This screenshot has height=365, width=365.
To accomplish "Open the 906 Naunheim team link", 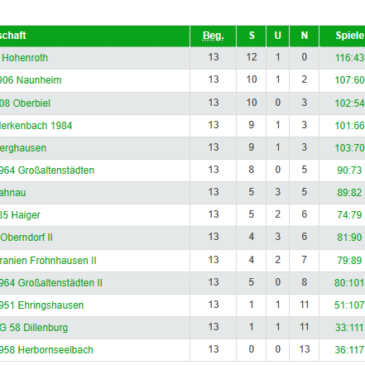I will [30, 80].
